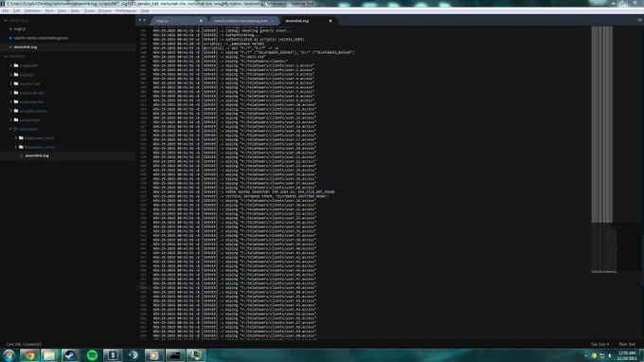Open the Project menu
The width and height of the screenshot is (644, 362).
pos(105,11)
